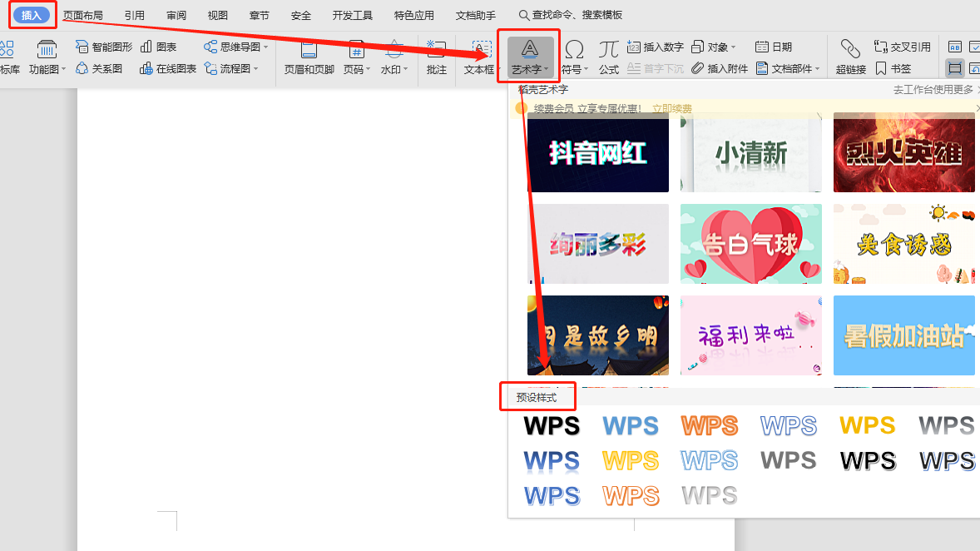Open the 文档助手 tab
980x551 pixels.
[x=476, y=15]
